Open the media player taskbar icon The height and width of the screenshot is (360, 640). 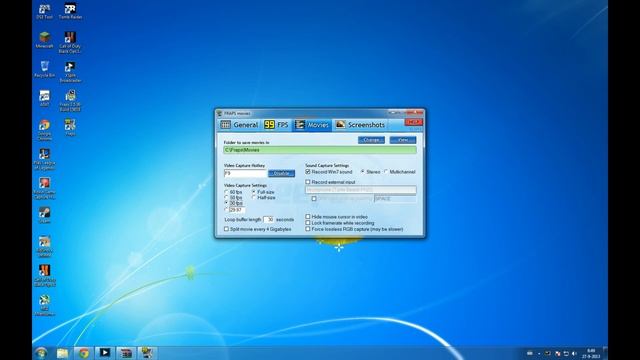coord(105,353)
